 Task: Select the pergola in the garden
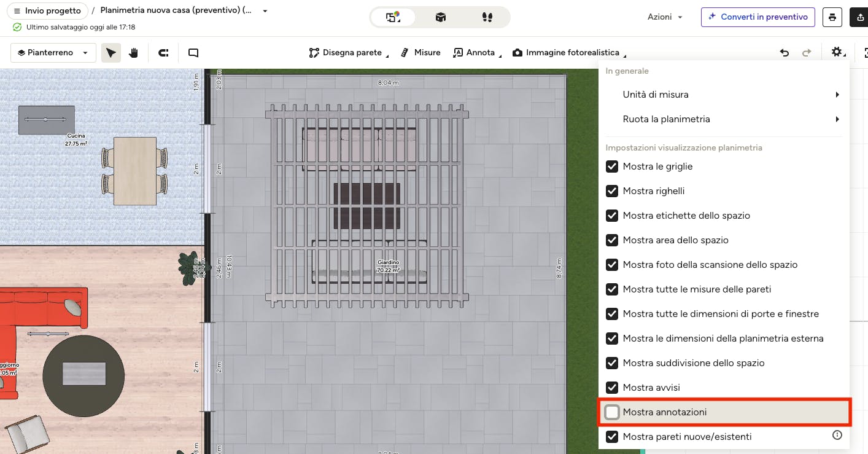[x=367, y=206]
